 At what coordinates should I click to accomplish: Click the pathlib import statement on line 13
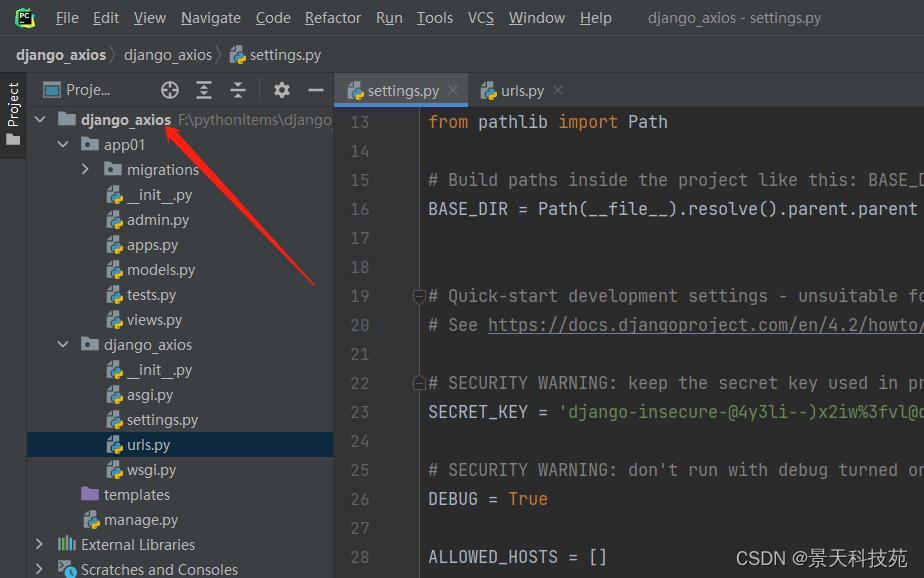coord(548,122)
